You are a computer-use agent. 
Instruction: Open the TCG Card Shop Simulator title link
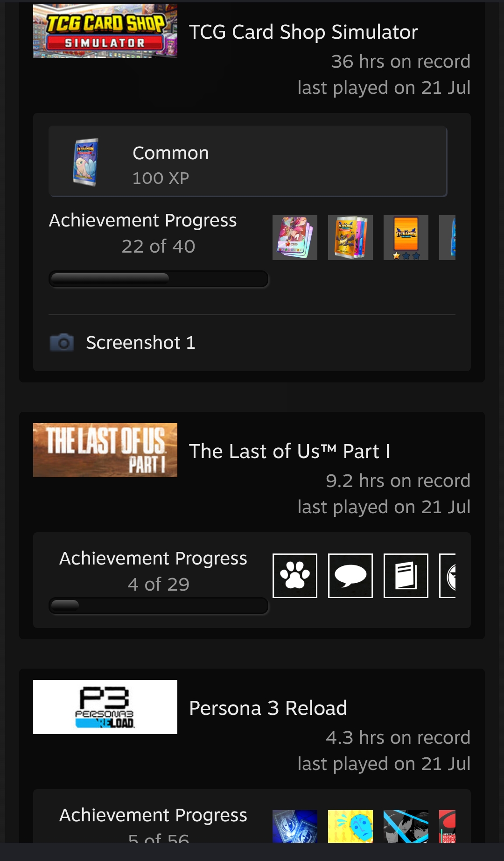pos(303,32)
